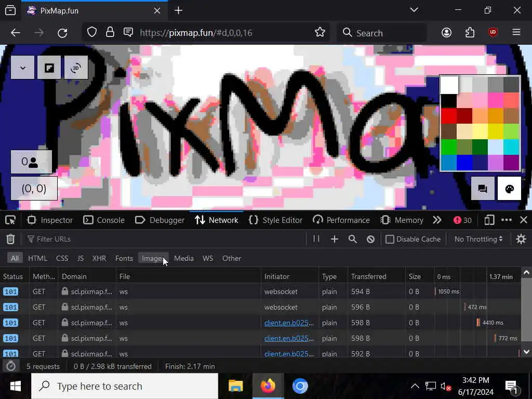Viewport: 532px width, 399px height.
Task: Activate the element picker icon in devtools
Action: tap(10, 220)
